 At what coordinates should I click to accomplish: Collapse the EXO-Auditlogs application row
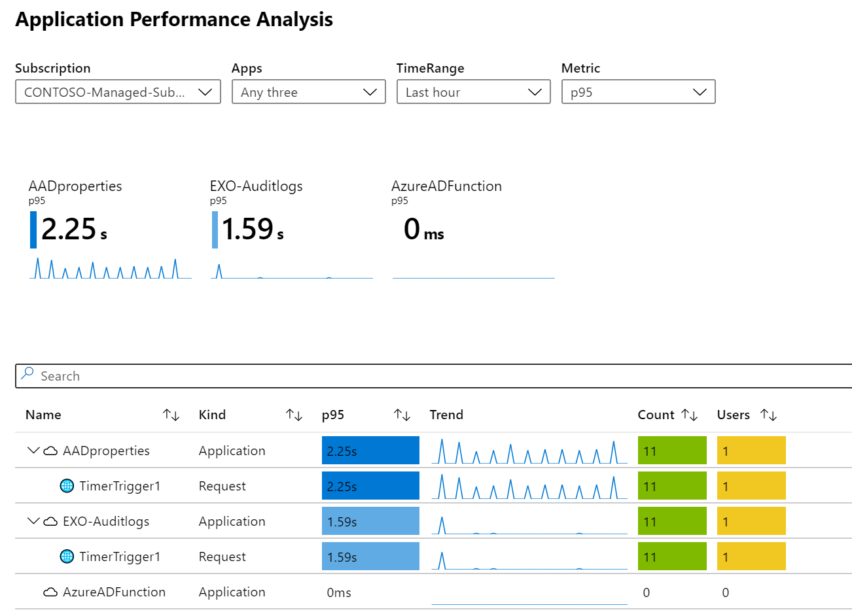(x=33, y=521)
